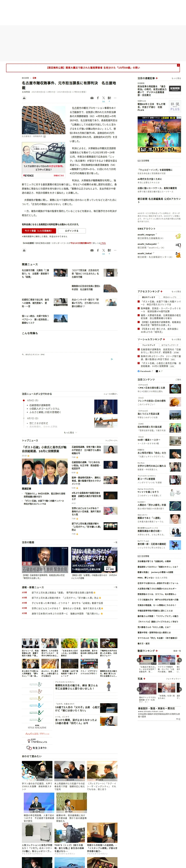Click next arrow in 写真 carousel

[180, 689]
